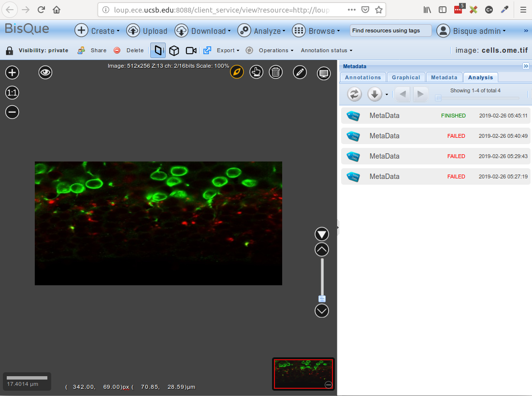Open the Graphical tab
532x396 pixels.
[406, 77]
